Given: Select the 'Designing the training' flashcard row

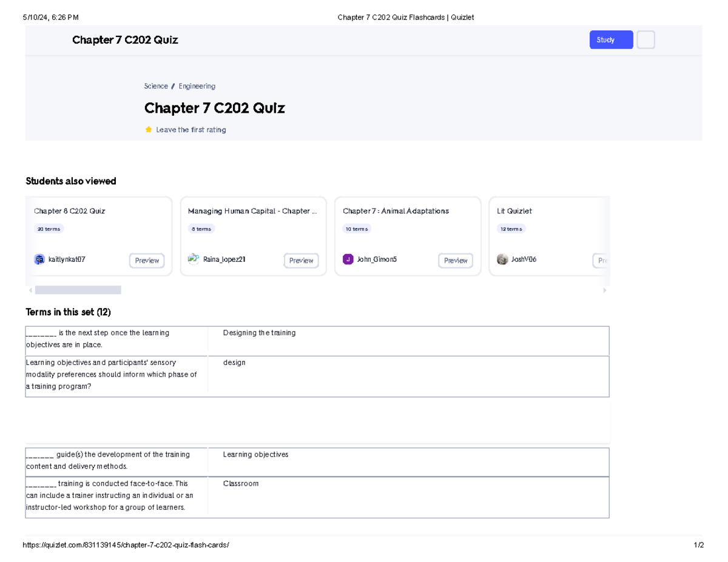Looking at the screenshot, I should 317,341.
